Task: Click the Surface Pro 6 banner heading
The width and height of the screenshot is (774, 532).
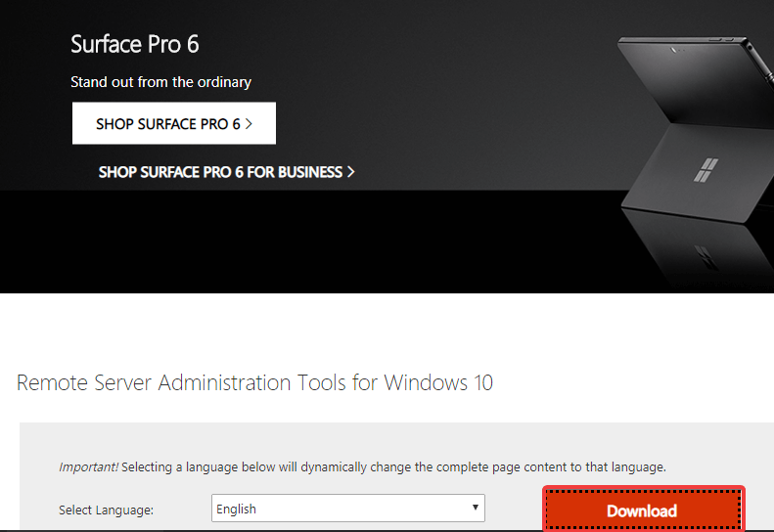Action: (x=135, y=44)
